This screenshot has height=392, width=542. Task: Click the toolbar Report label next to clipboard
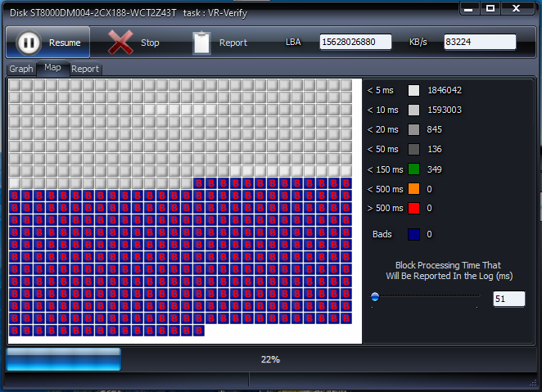(233, 43)
